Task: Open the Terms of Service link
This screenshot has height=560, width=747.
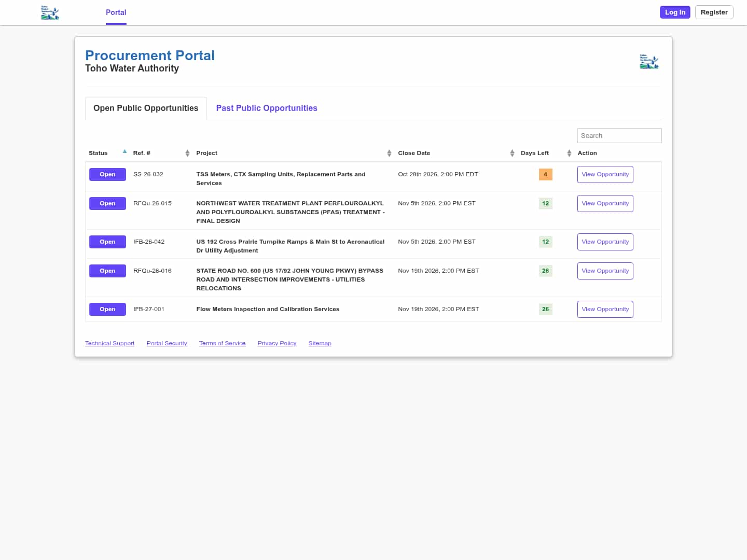Action: tap(223, 343)
